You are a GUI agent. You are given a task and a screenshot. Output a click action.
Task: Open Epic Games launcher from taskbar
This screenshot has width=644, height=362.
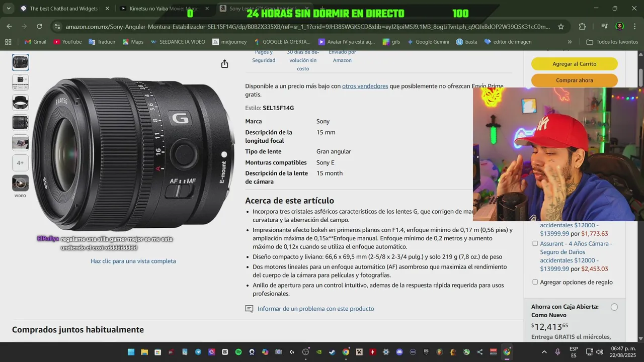point(426,352)
